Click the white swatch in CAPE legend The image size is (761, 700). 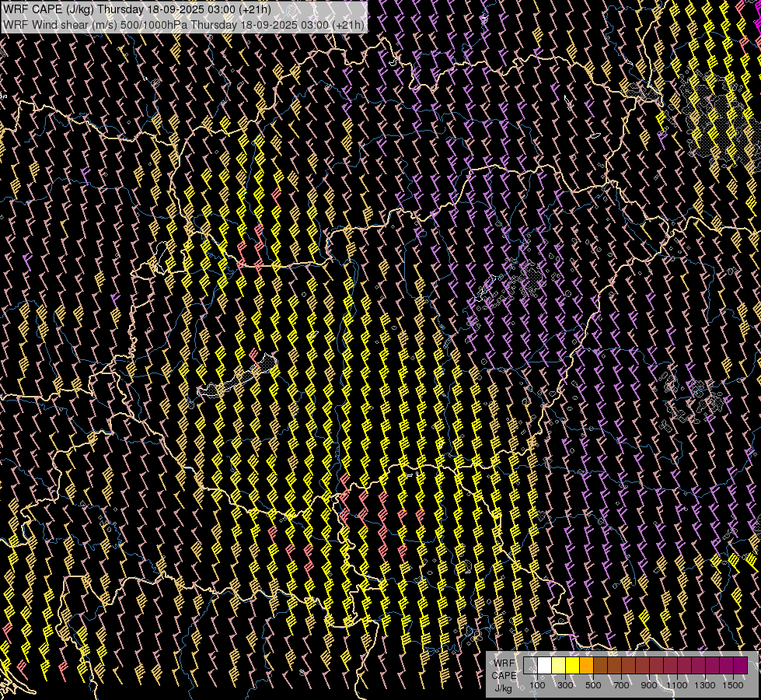pos(544,666)
